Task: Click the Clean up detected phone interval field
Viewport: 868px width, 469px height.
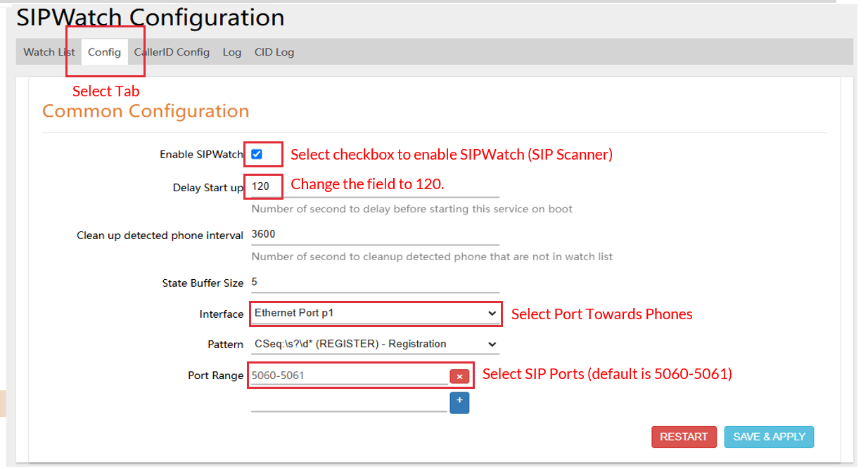Action: 374,234
